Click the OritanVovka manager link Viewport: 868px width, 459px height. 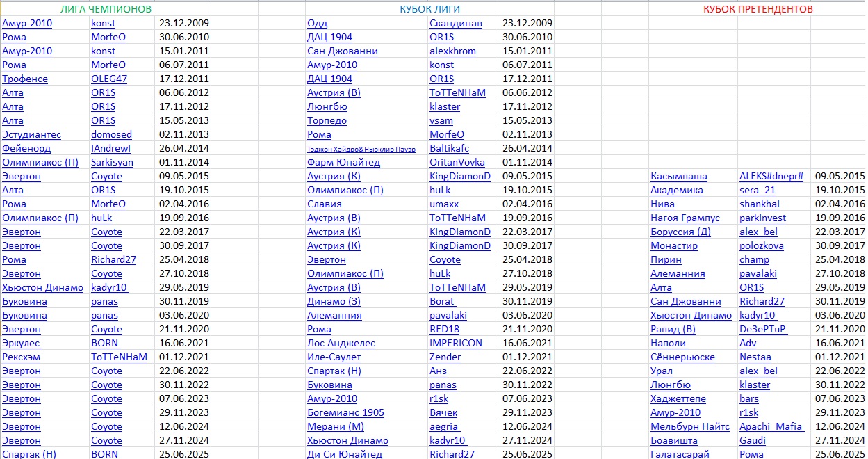tap(457, 162)
